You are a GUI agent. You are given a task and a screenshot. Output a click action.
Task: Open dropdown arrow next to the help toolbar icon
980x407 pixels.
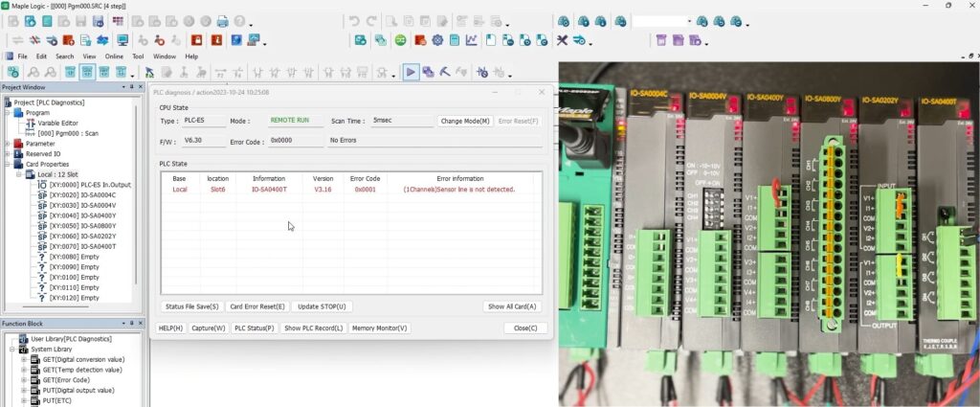click(x=252, y=24)
